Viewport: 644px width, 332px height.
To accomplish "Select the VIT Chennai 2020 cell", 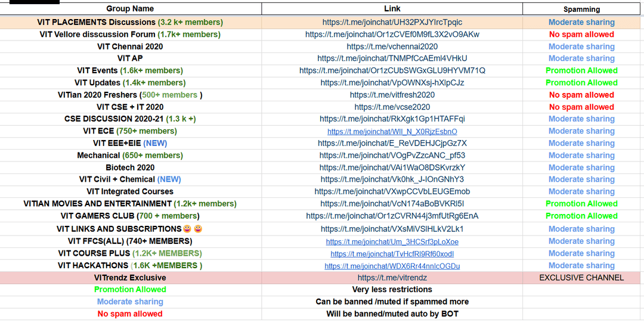I will tap(130, 46).
